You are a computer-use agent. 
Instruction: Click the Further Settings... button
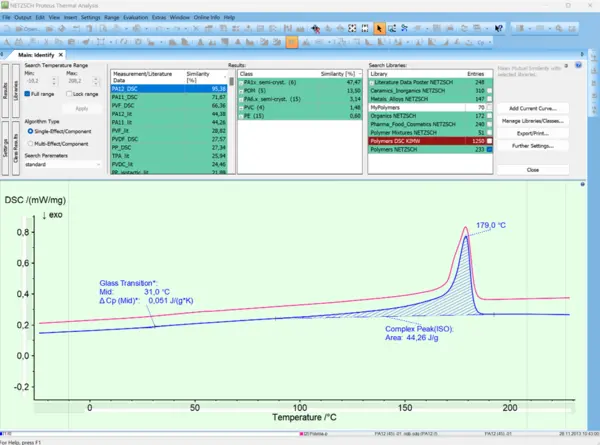pyautogui.click(x=533, y=146)
